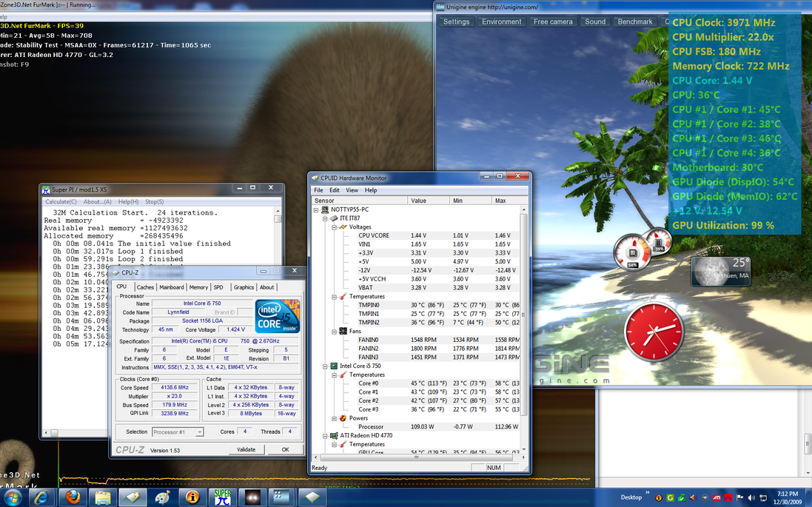
Task: Switch to the Caches tab in CPU-Z
Action: coord(145,287)
